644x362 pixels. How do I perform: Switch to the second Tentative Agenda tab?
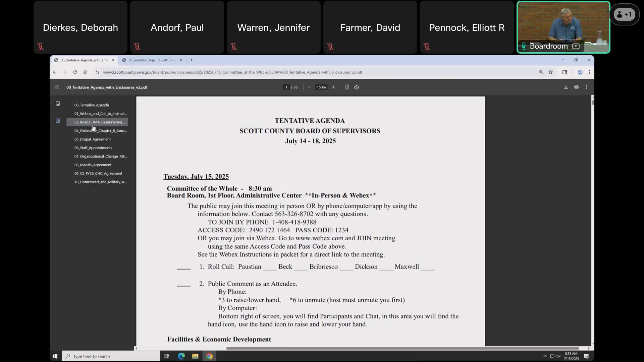pos(152,60)
